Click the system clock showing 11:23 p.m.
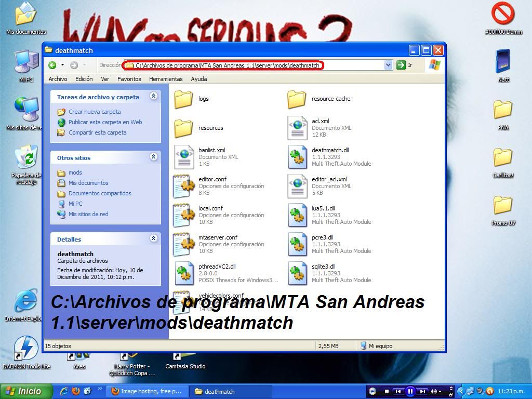Image resolution: width=532 pixels, height=399 pixels. pos(511,391)
